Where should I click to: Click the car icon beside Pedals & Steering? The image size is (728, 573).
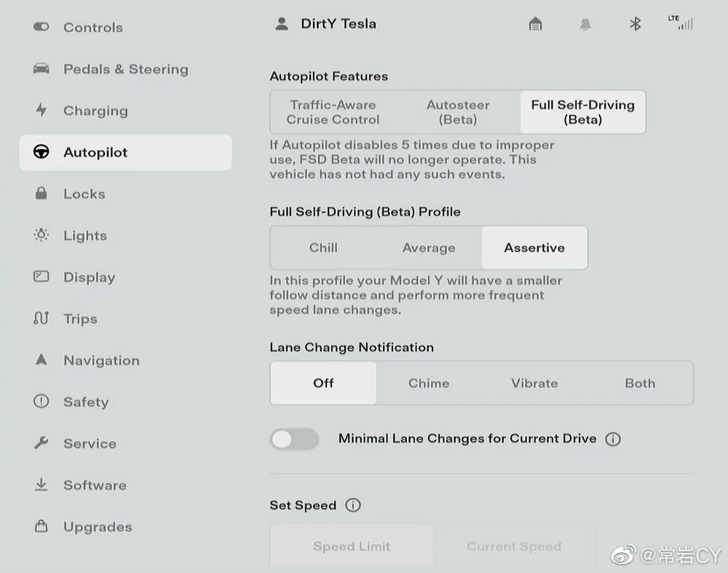click(41, 68)
